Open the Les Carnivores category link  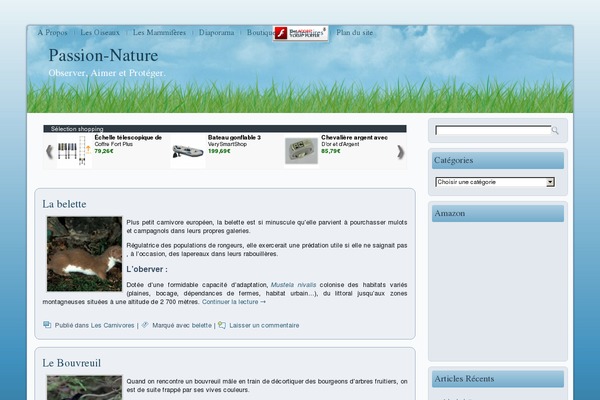click(x=112, y=325)
